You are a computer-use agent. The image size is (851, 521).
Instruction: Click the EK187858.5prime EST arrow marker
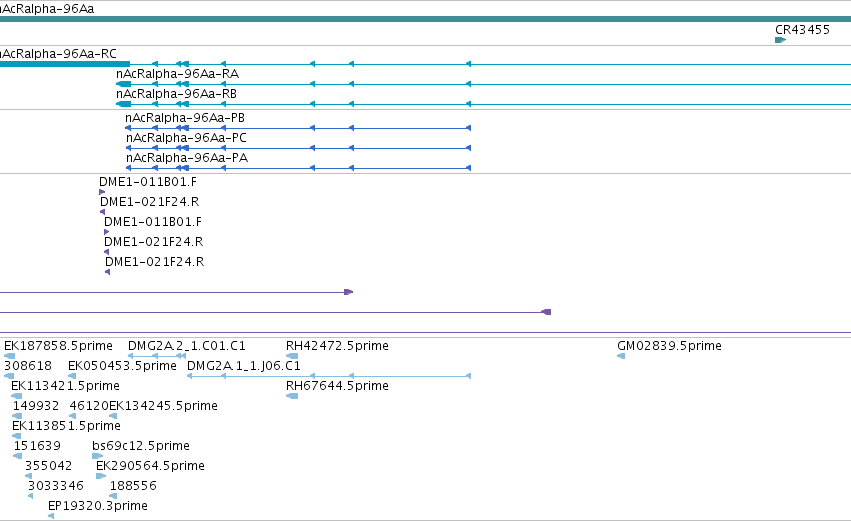(9, 356)
